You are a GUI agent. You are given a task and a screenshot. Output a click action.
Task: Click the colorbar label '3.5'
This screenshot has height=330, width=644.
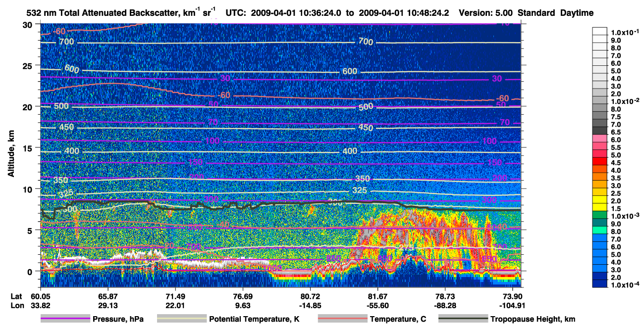tap(615, 178)
